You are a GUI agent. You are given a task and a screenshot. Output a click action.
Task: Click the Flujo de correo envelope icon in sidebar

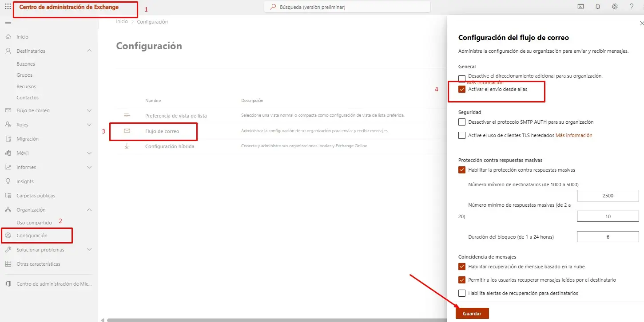[x=8, y=110]
